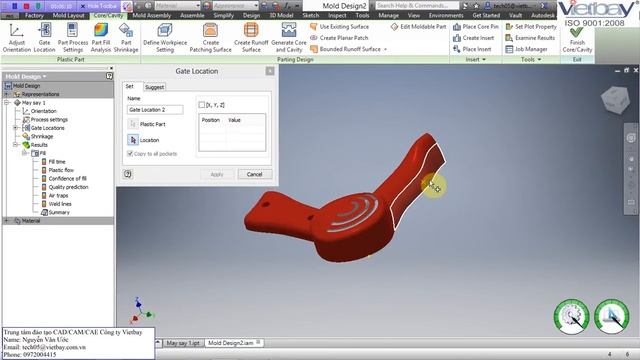Open Part Shrinkage tool
Image resolution: width=640 pixels, height=360 pixels.
tap(126, 38)
